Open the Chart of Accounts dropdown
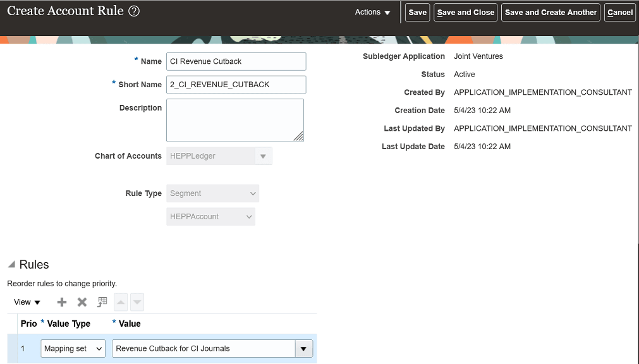639x364 pixels. [x=263, y=156]
